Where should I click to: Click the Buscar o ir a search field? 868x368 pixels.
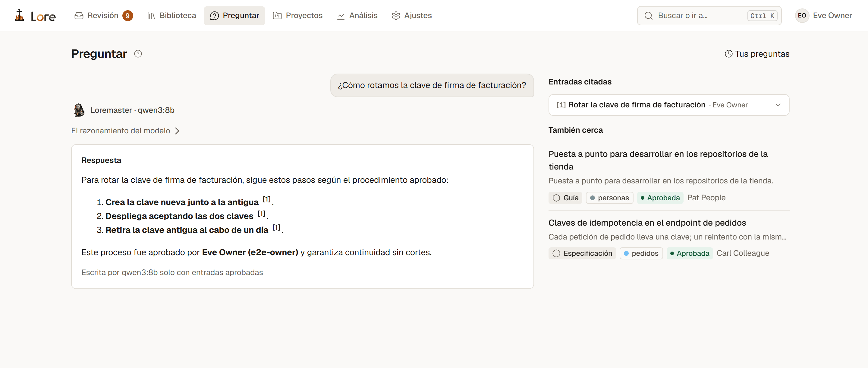pyautogui.click(x=709, y=15)
